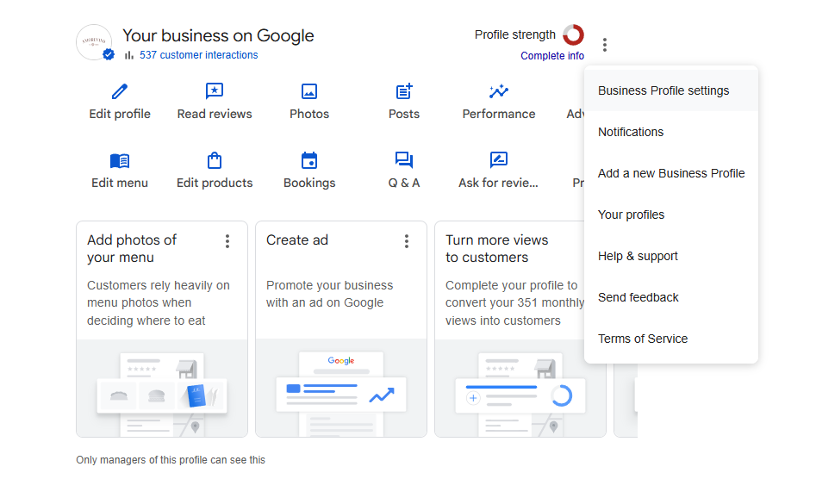This screenshot has width=816, height=504.
Task: Select Your profiles menu entry
Action: (x=670, y=215)
